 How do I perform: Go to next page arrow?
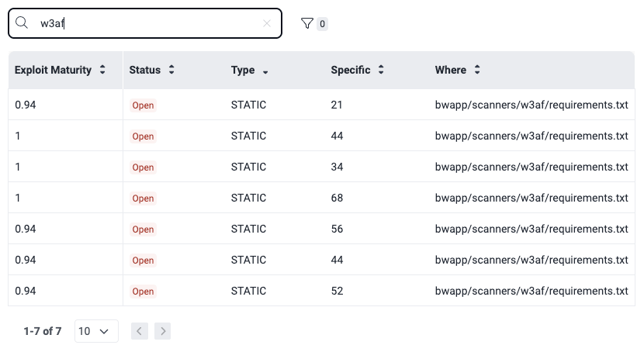pyautogui.click(x=162, y=331)
